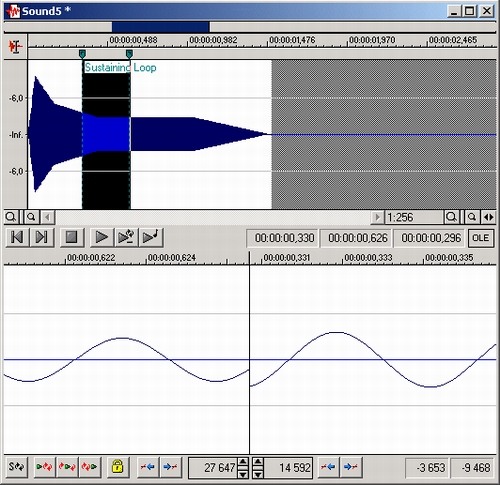Click the dark blue overview bar selection

coord(161,27)
